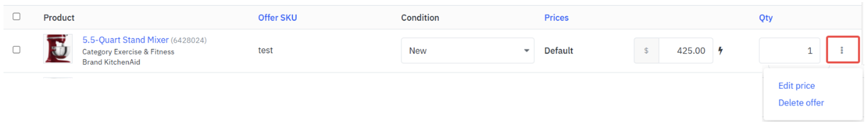Click the Brand KitchenAid text
Viewport: 868px width, 127px height.
coord(111,62)
